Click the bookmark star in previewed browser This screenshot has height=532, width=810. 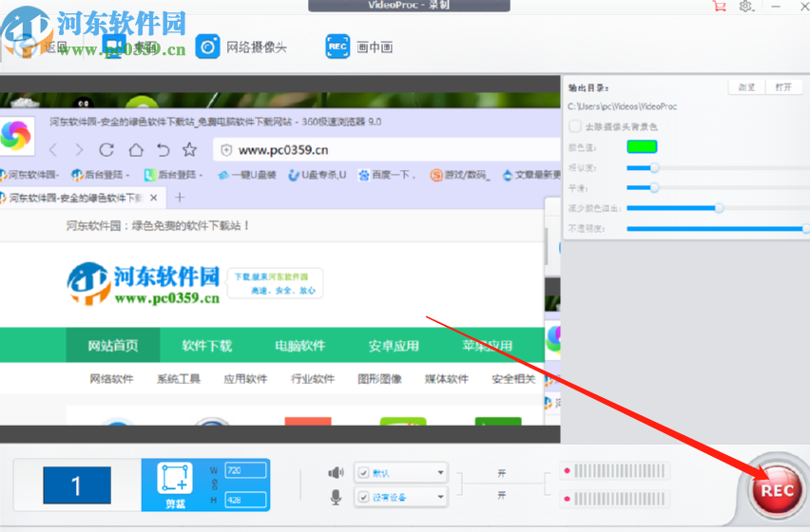pyautogui.click(x=189, y=150)
